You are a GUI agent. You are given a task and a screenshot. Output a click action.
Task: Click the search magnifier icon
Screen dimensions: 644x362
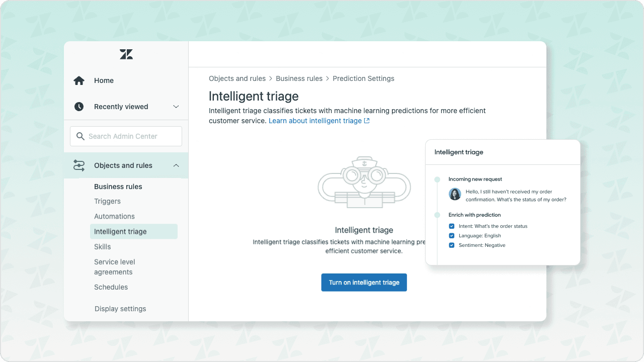[x=80, y=136]
